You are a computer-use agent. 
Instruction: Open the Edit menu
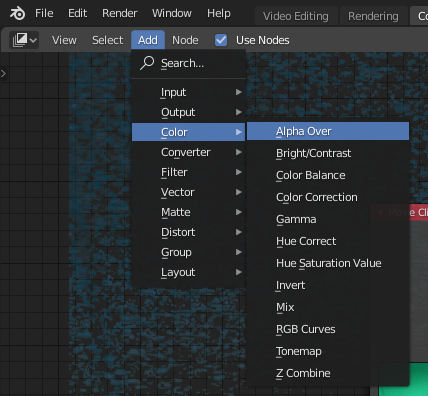78,13
